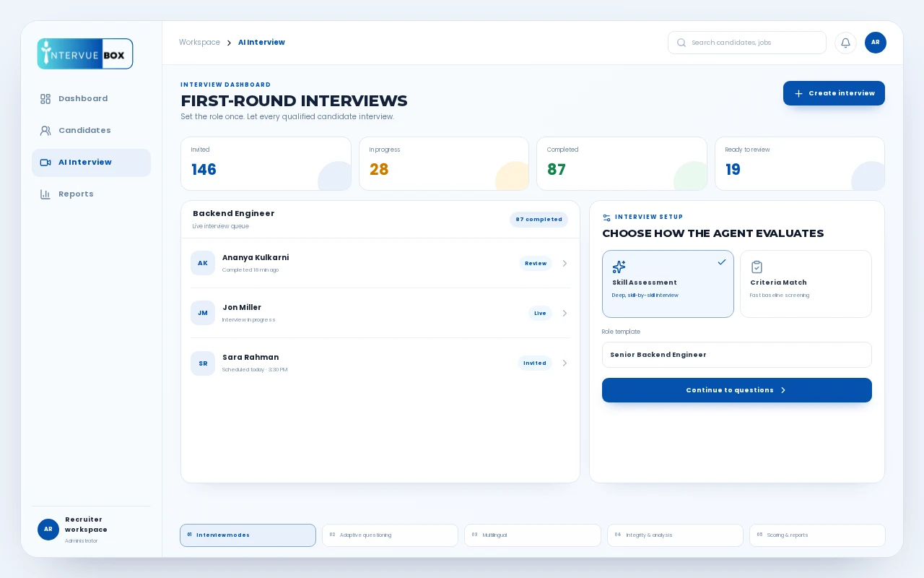Image resolution: width=924 pixels, height=578 pixels.
Task: Expand Sara Rahman row chevron
Action: [x=565, y=363]
